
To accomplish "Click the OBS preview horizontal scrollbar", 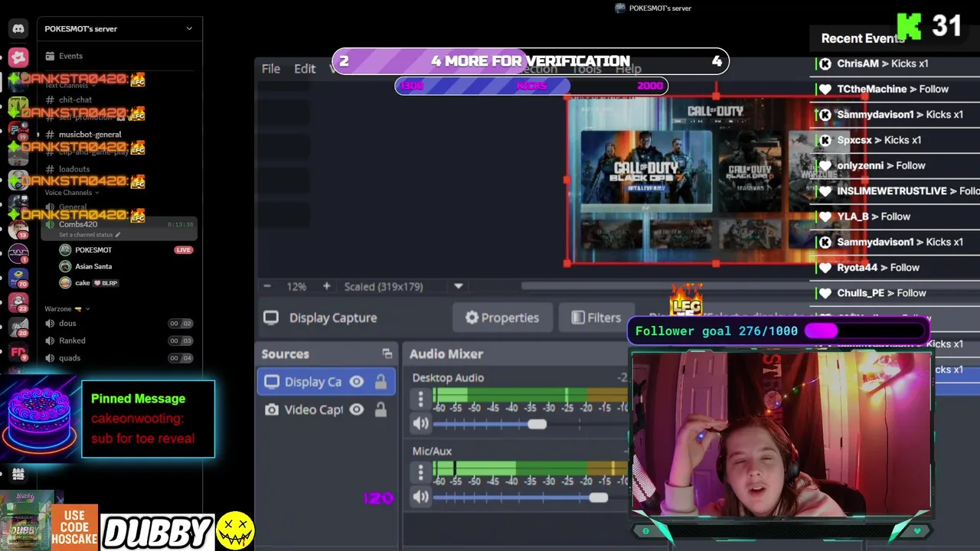I will pos(666,286).
